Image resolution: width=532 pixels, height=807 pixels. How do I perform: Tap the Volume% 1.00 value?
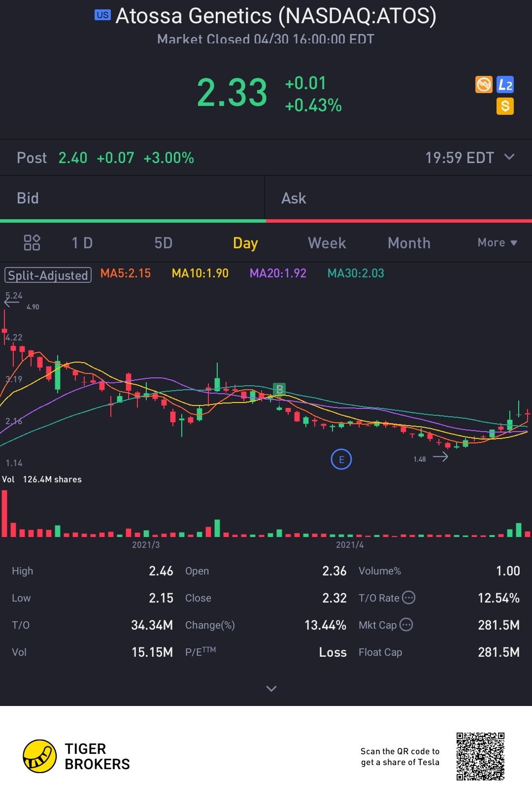tap(508, 571)
